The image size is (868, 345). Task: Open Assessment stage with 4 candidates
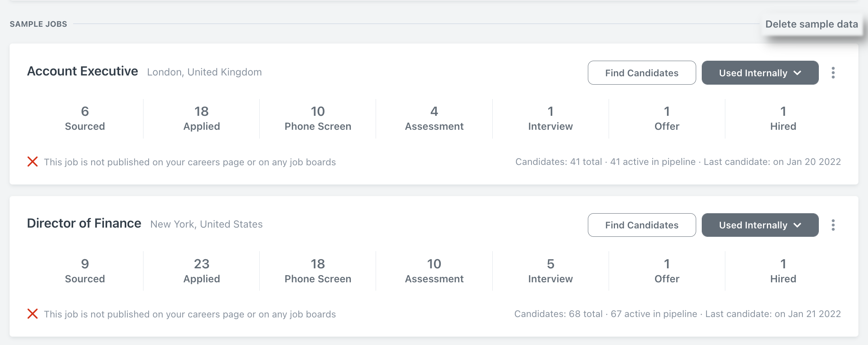pos(434,119)
